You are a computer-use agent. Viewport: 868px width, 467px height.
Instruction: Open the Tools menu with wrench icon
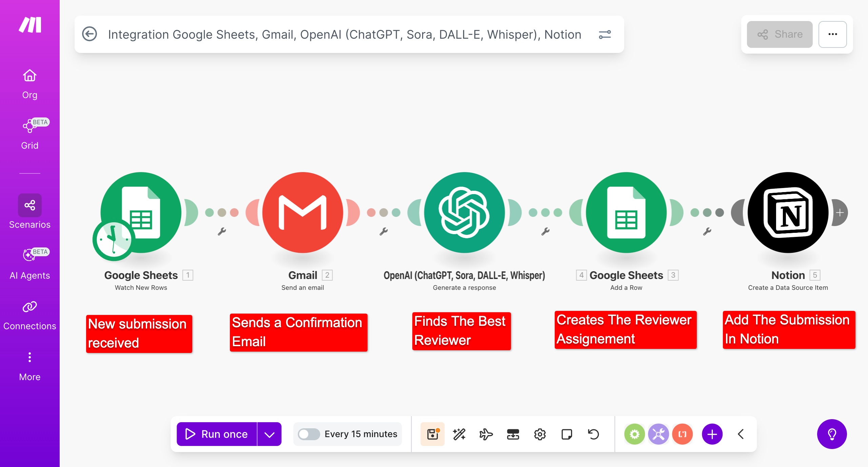658,434
